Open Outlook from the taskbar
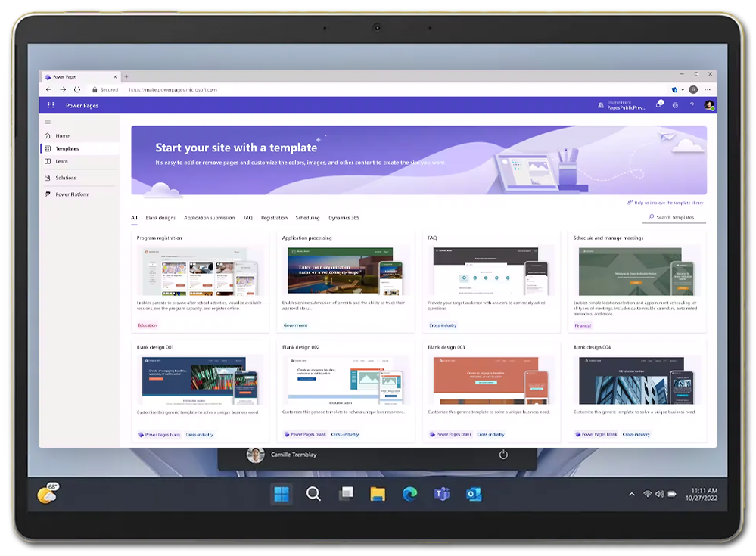Viewport: 756px width, 556px height. [x=473, y=493]
